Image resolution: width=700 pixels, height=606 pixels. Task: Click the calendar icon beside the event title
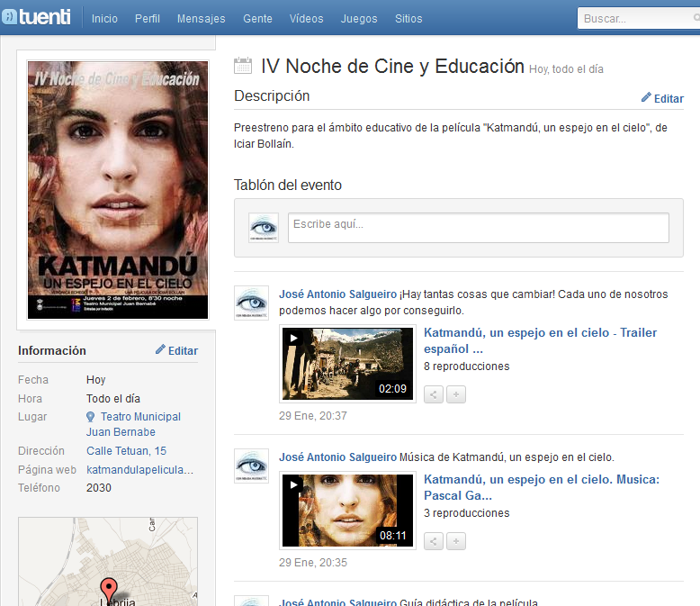(x=243, y=66)
